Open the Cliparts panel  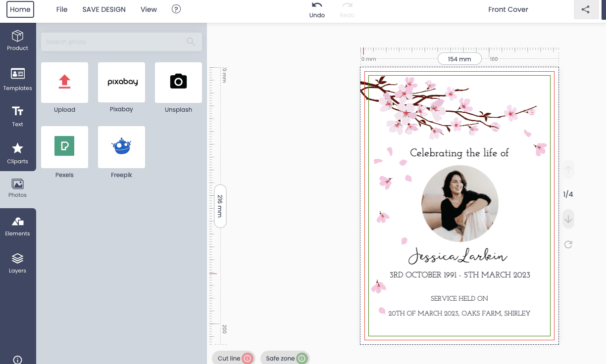click(18, 153)
